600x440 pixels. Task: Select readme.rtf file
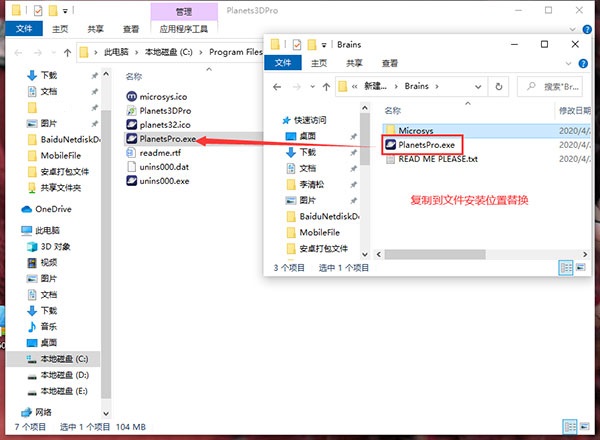click(x=154, y=153)
